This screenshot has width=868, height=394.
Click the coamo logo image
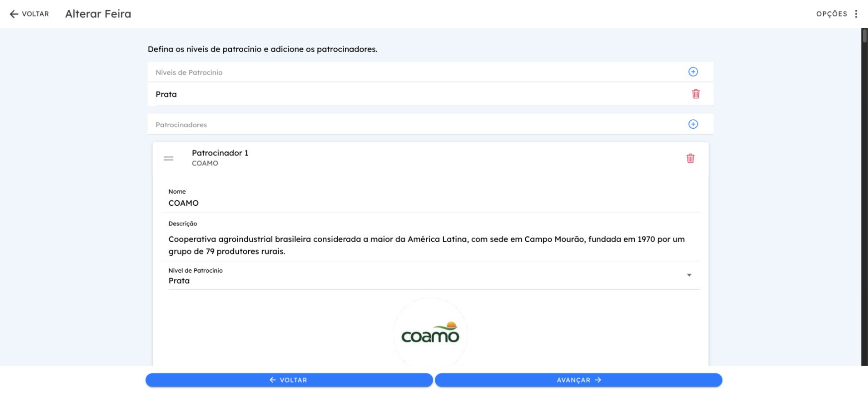(430, 333)
